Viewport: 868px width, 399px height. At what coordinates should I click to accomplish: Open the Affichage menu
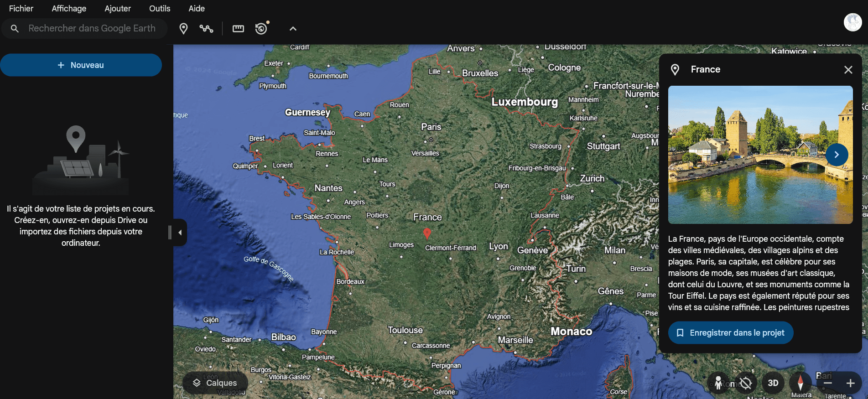tap(69, 8)
